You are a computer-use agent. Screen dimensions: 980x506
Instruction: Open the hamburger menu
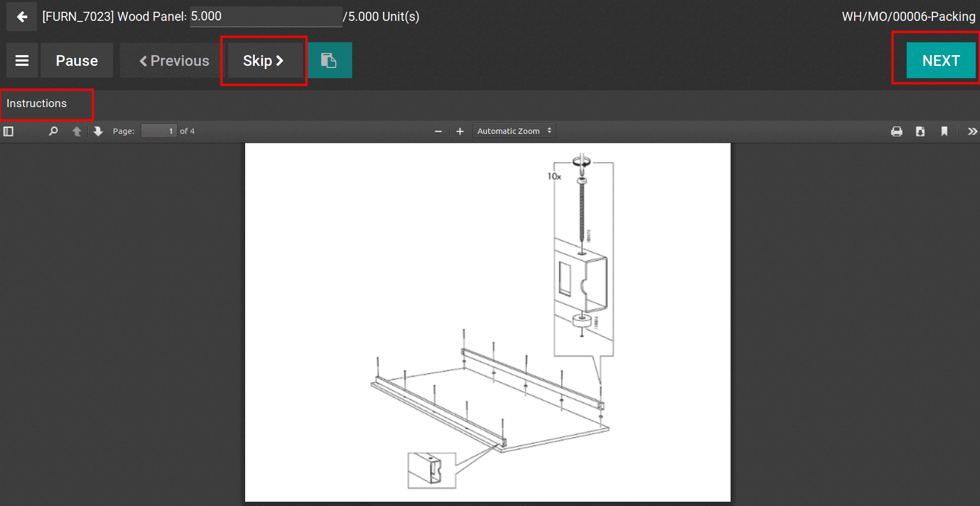[x=22, y=61]
